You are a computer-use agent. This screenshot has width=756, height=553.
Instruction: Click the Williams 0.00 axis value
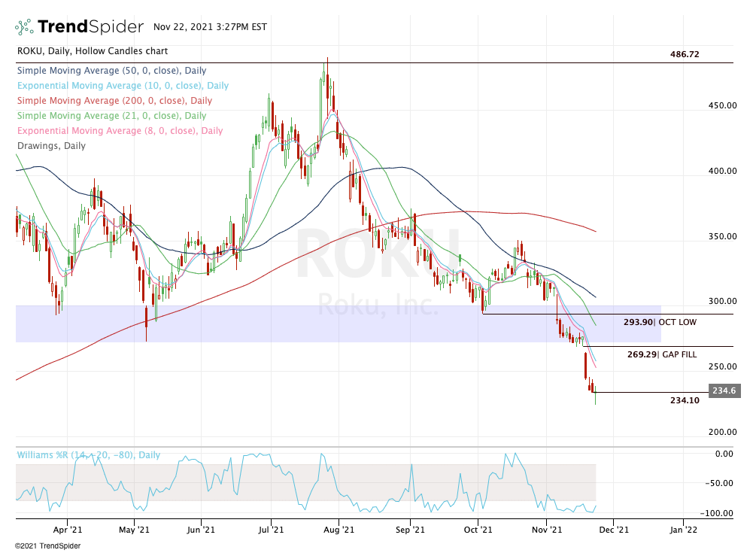[724, 454]
